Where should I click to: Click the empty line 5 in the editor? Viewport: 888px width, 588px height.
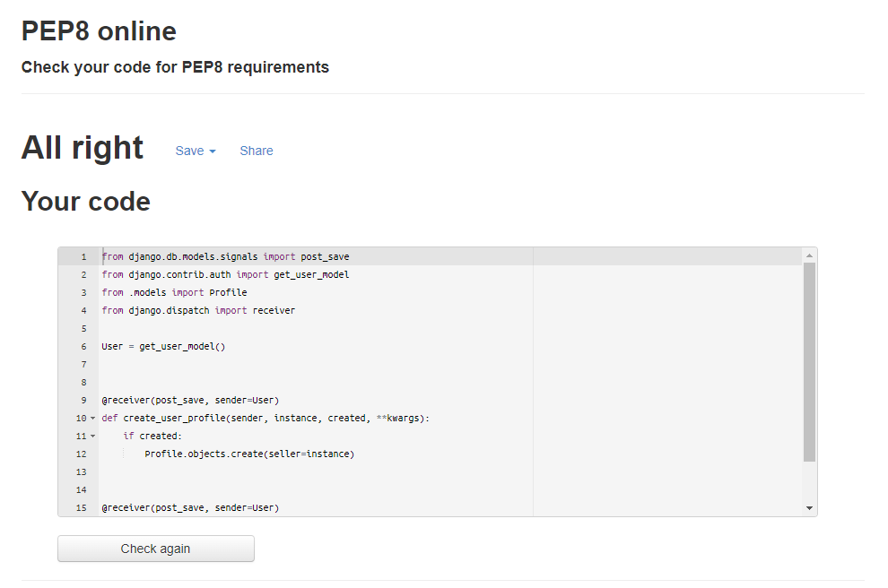tap(179, 328)
